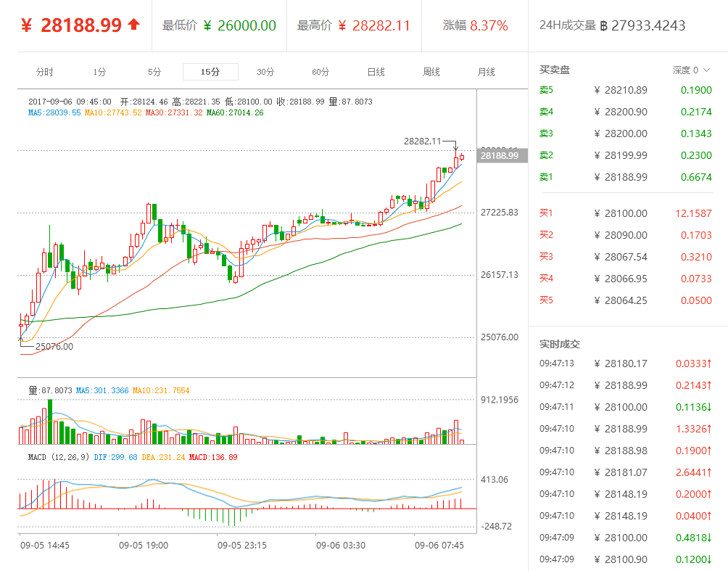Viewport: 728px width, 571px height.
Task: Click the 买5 order at ¥ 28064.25
Action: pos(626,300)
